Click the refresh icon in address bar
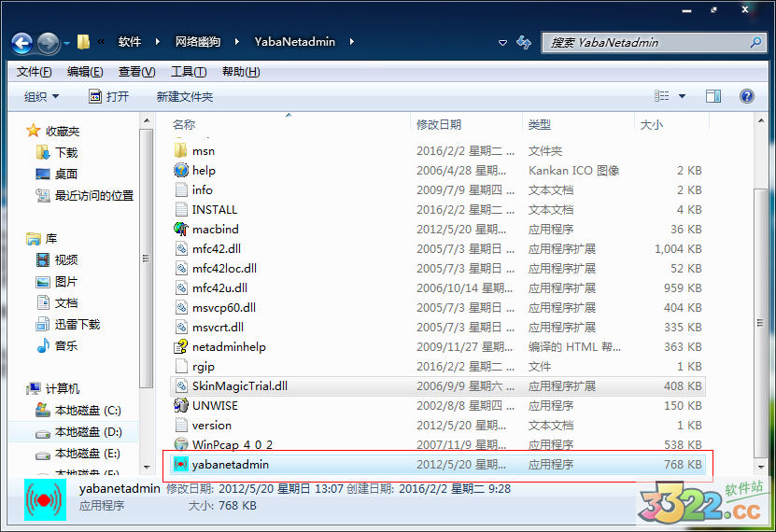This screenshot has height=532, width=776. point(524,43)
